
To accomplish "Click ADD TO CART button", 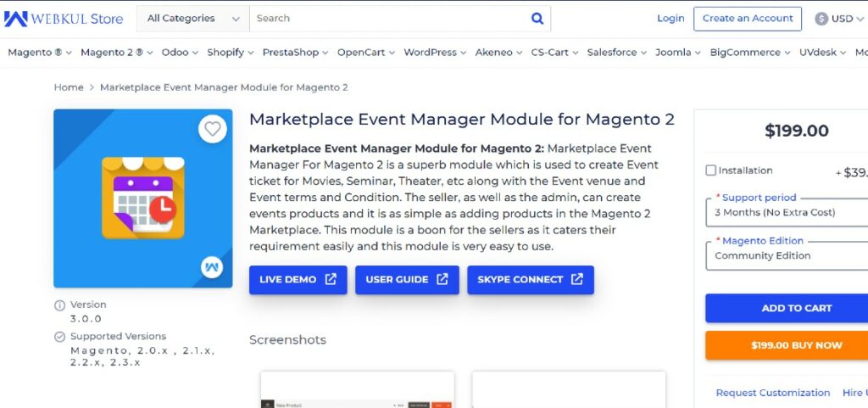I will [787, 309].
